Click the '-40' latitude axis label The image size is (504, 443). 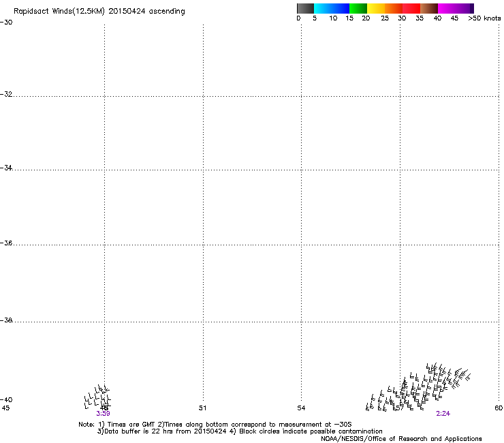(x=6, y=399)
